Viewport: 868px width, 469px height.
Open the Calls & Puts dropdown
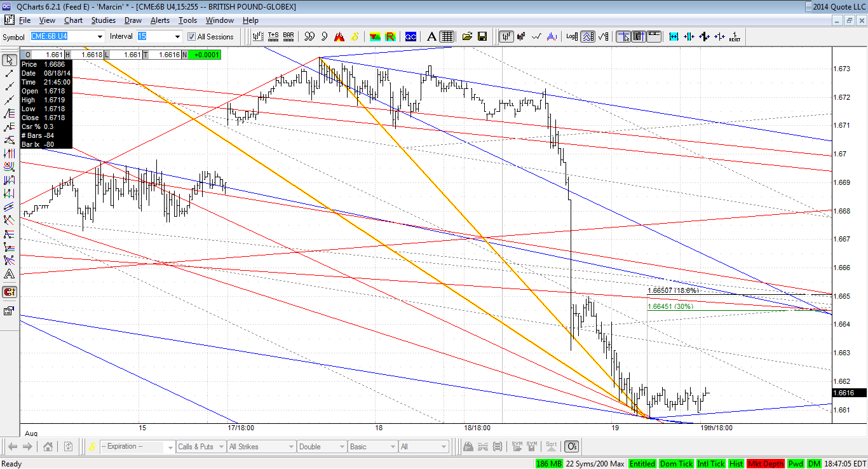pos(200,447)
